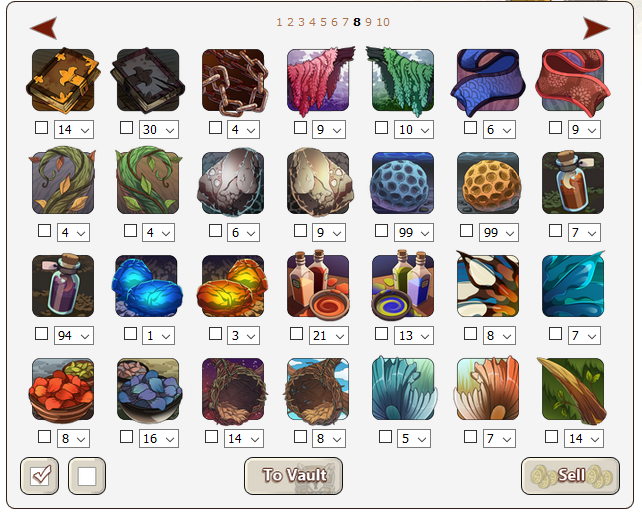Go to page 10
Viewport: 642px width, 517px height.
point(383,22)
